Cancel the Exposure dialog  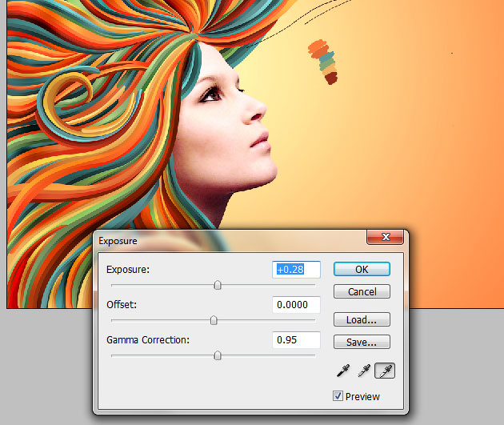coord(362,291)
